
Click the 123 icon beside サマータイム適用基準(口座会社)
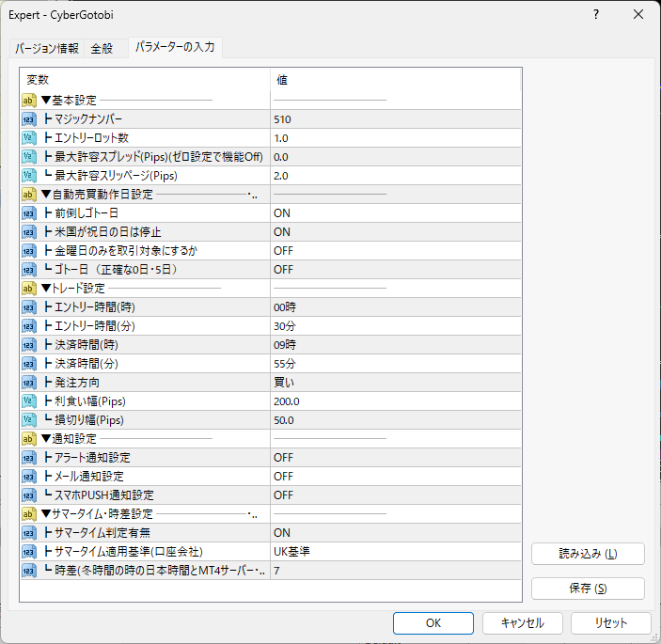[x=28, y=551]
